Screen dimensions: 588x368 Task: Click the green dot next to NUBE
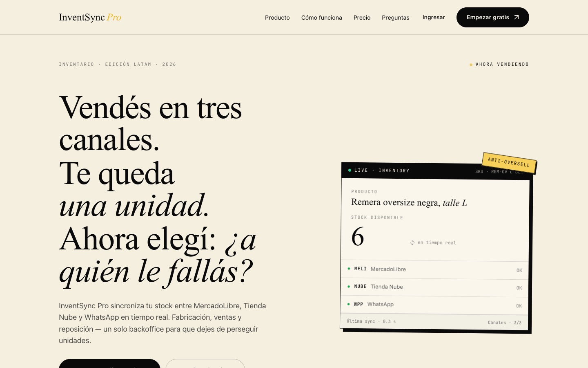pyautogui.click(x=348, y=286)
